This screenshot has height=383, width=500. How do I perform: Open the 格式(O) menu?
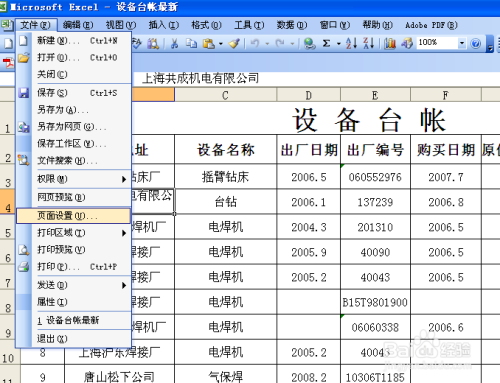point(206,25)
